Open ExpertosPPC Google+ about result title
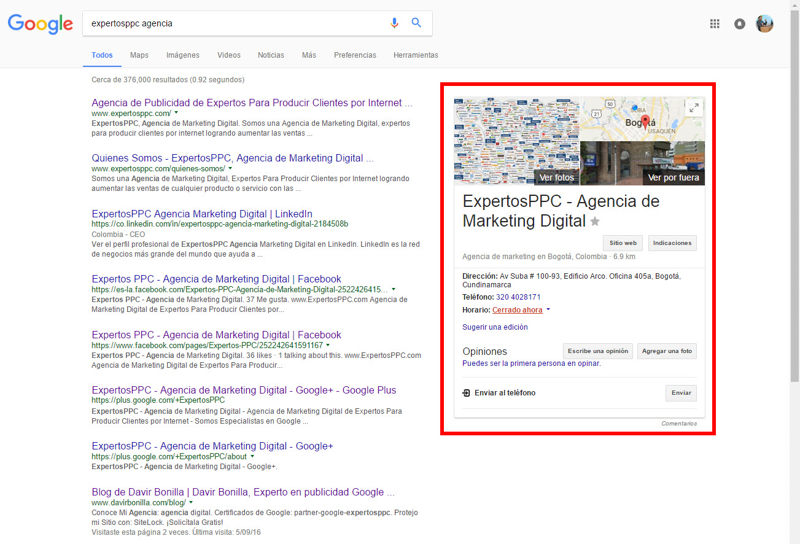This screenshot has height=544, width=800. [x=212, y=446]
